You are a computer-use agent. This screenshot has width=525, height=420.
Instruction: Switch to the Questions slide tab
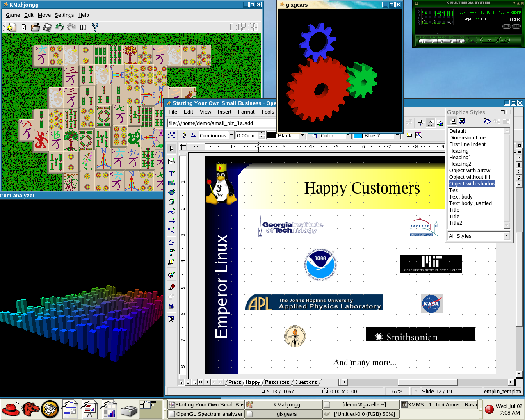point(306,382)
